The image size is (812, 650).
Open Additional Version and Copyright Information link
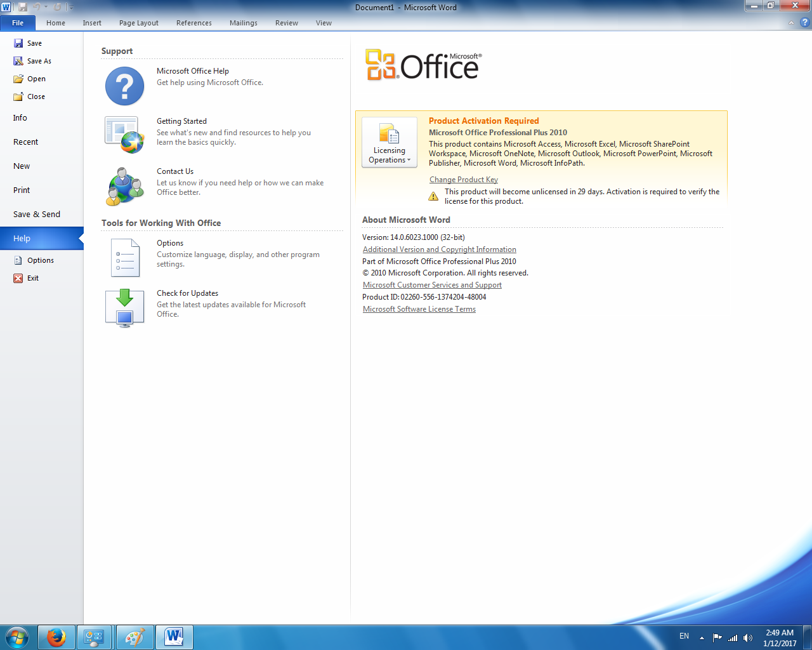pyautogui.click(x=440, y=249)
